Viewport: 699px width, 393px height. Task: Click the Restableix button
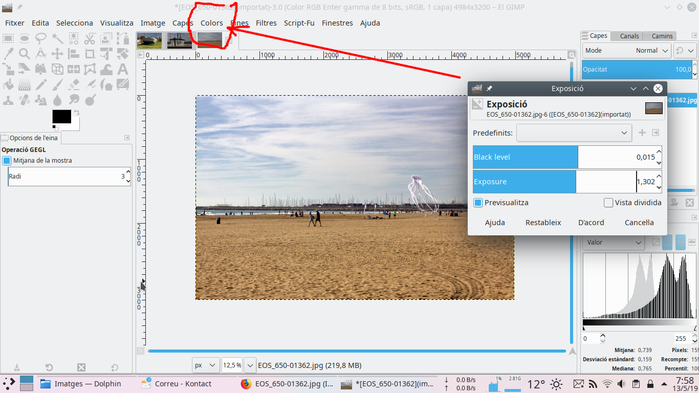[x=543, y=222]
